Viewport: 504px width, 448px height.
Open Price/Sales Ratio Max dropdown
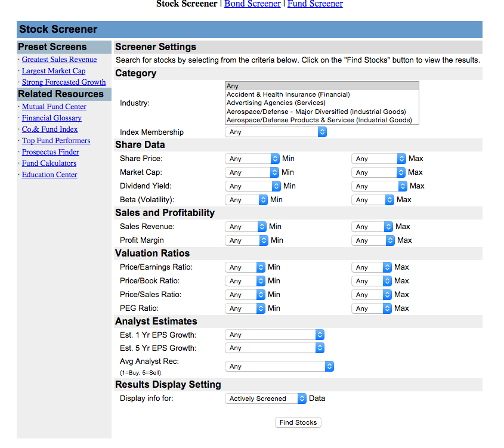[x=372, y=295]
